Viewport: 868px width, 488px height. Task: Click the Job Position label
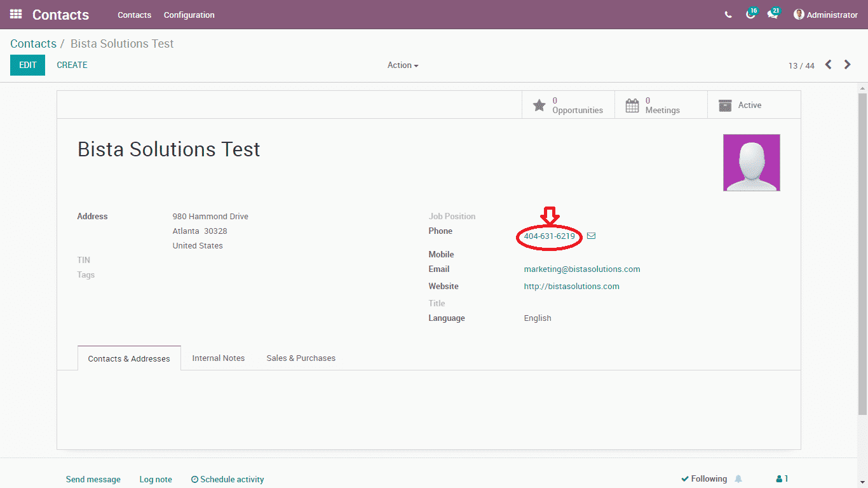pyautogui.click(x=452, y=217)
